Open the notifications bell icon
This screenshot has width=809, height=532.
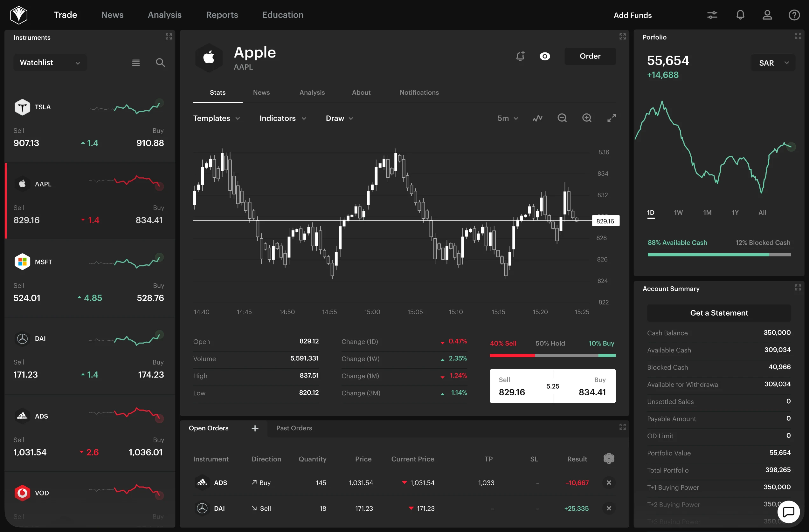[740, 15]
